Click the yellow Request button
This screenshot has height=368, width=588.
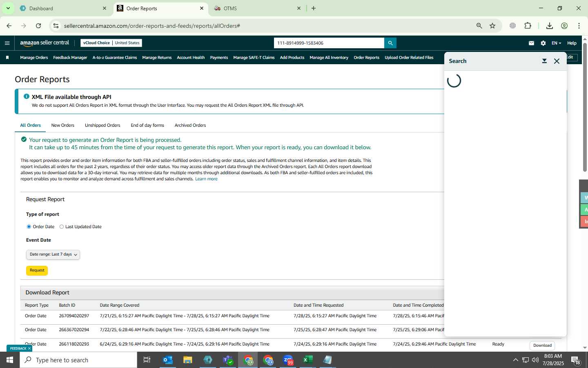37,270
